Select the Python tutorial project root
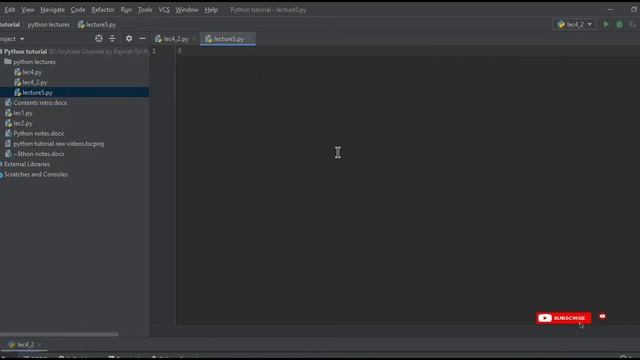Screen dimensions: 640x360 click(x=25, y=52)
